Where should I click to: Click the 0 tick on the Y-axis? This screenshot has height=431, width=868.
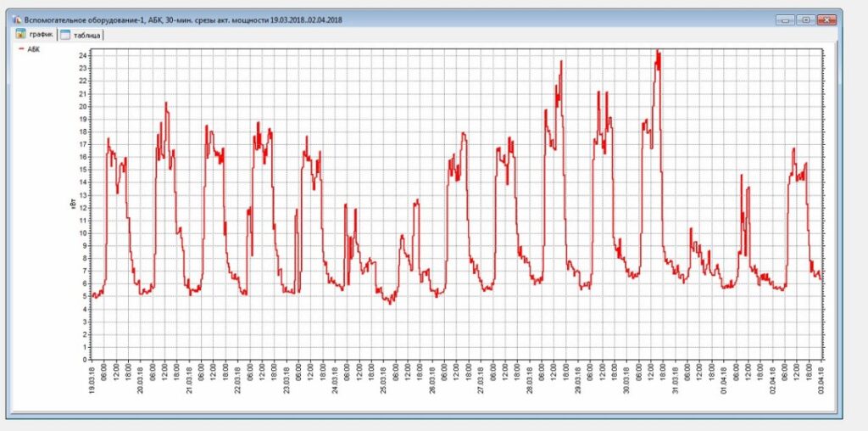(85, 359)
